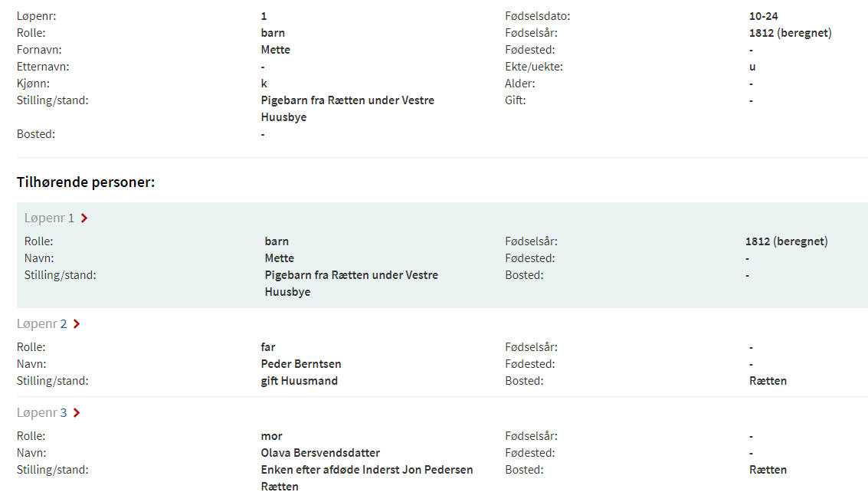Click the "gift Huusmand" occupation text
Screen dimensions: 868x502
tap(299, 381)
